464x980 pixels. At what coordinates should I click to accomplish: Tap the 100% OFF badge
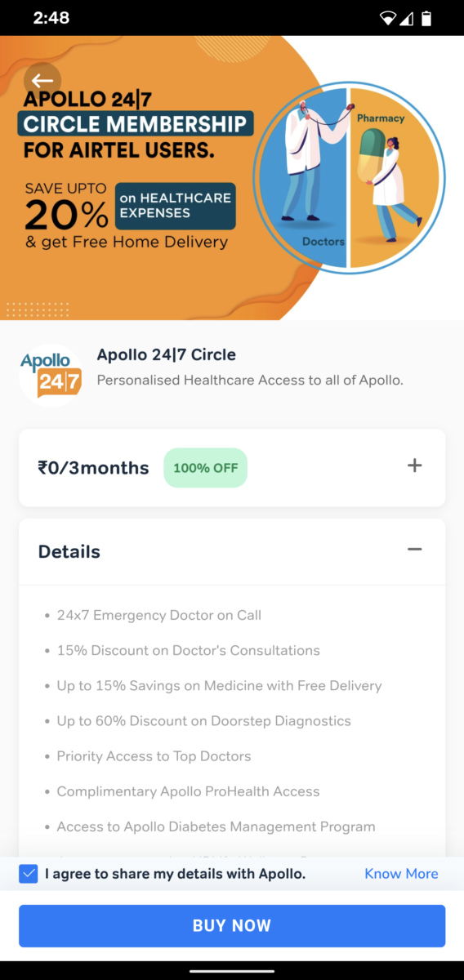pos(205,468)
